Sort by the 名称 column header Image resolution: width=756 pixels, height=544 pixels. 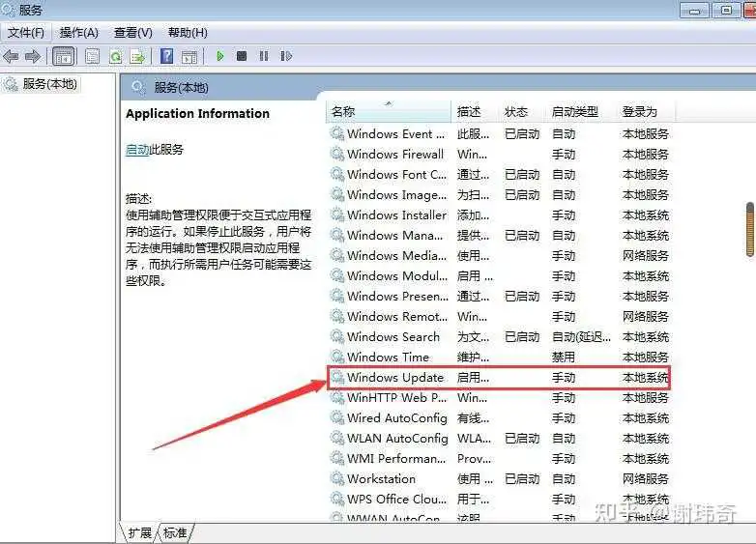pos(389,111)
